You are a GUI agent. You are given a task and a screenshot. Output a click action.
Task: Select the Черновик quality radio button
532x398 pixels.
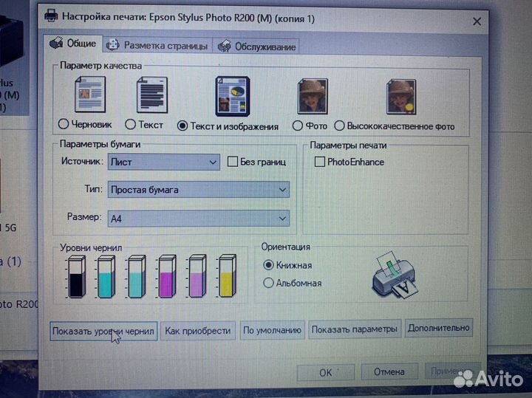[x=63, y=124]
